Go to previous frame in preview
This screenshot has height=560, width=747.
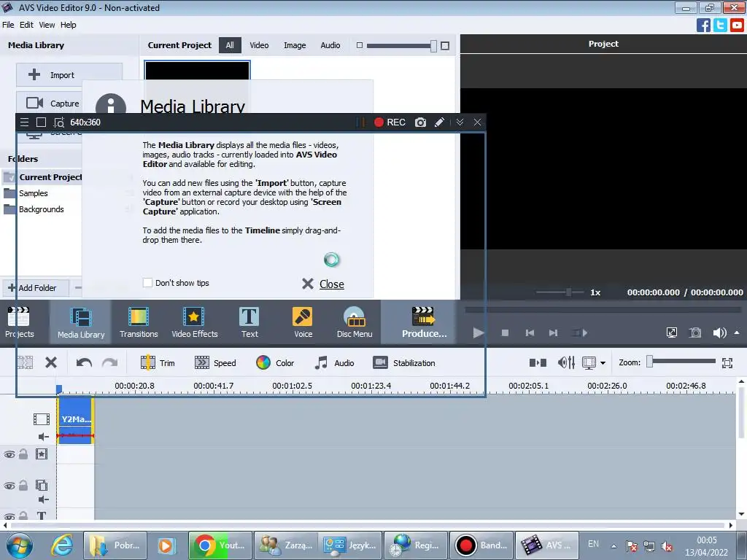point(530,332)
